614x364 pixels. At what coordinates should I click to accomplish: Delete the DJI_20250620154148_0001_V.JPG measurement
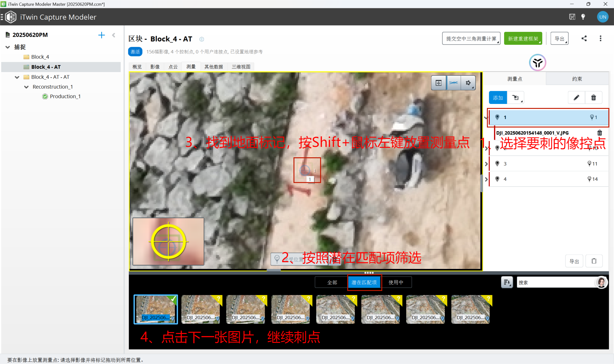600,133
